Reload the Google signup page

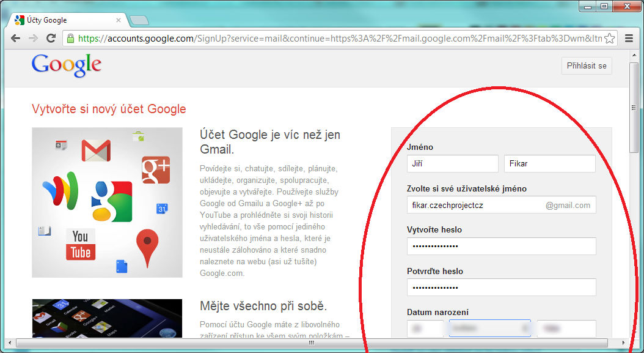click(51, 39)
